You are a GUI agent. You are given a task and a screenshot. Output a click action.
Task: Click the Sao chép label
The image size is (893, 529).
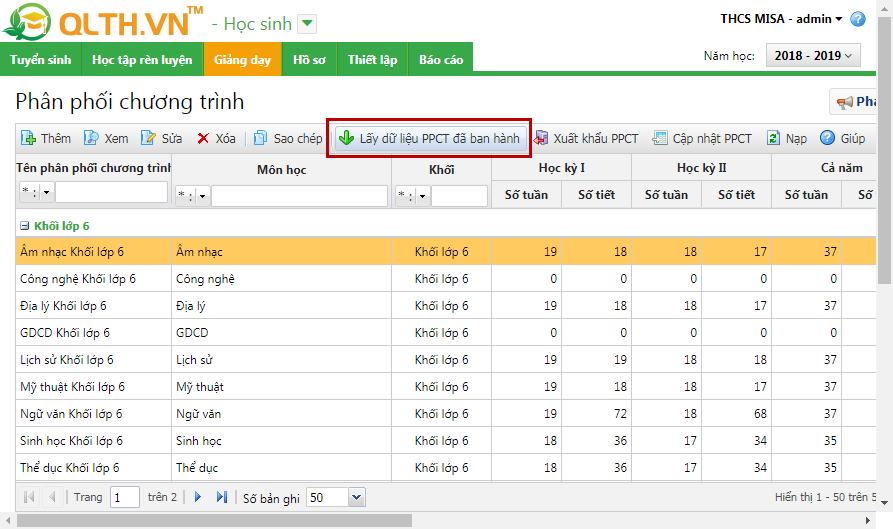[298, 138]
